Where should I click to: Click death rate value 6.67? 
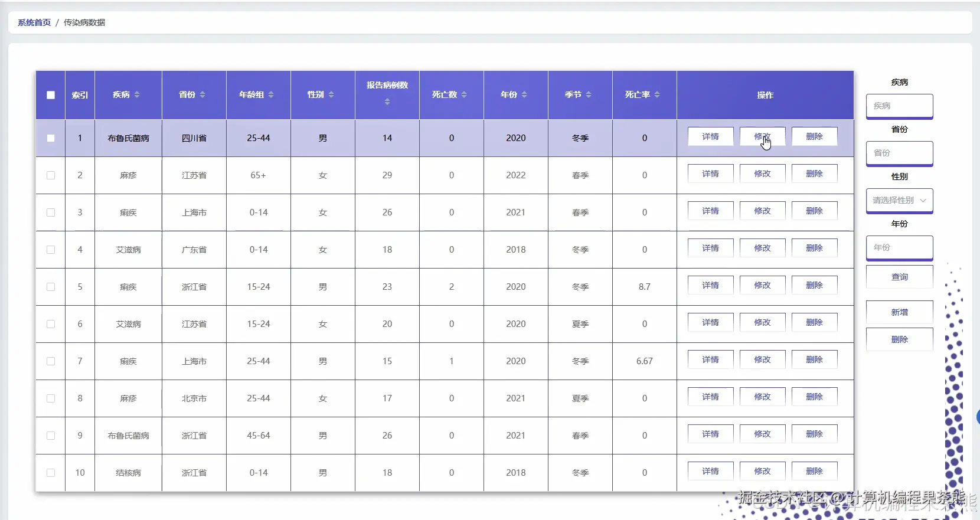(644, 361)
